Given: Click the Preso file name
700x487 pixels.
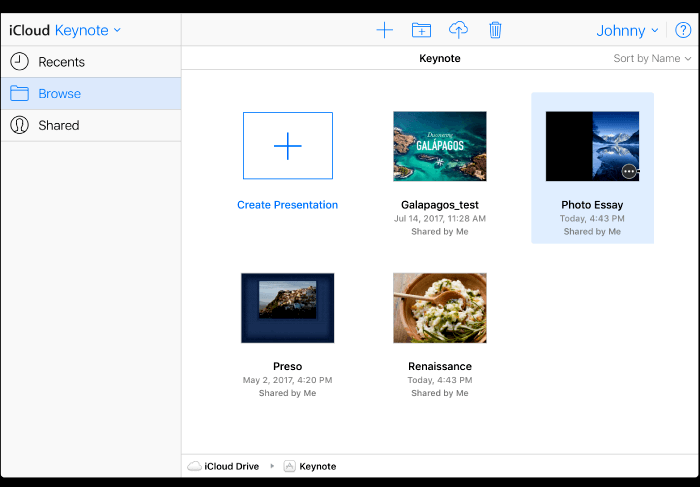Looking at the screenshot, I should pos(288,366).
